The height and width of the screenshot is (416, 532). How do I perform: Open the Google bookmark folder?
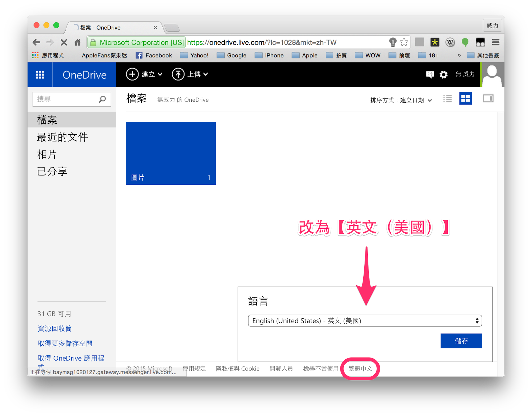coord(232,55)
